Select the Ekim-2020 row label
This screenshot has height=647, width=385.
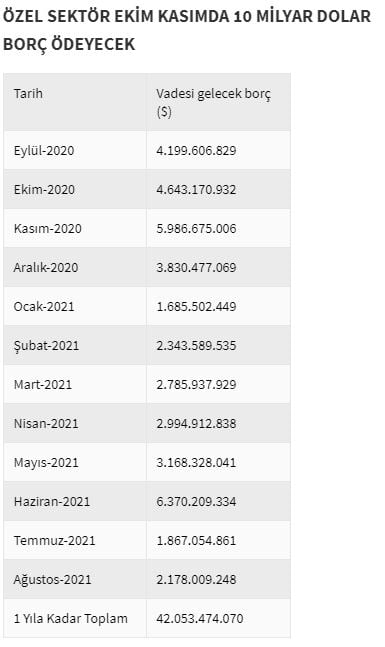(44, 190)
